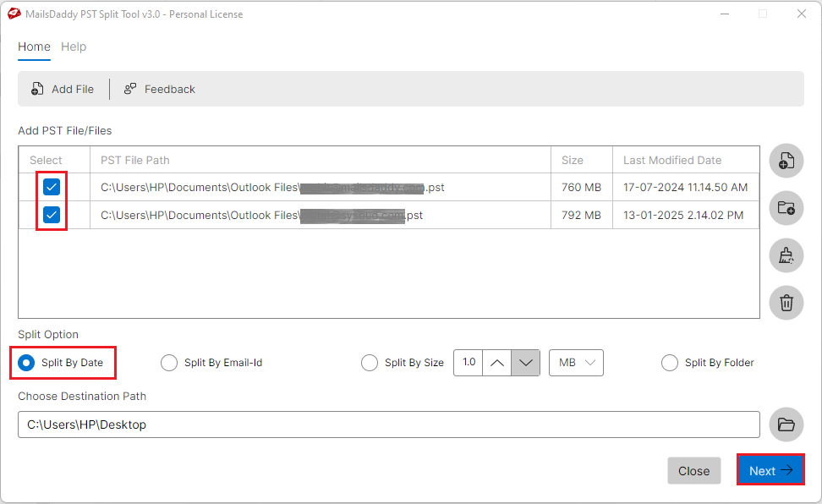822x504 pixels.
Task: Click the 760 MB size cell
Action: pos(581,187)
